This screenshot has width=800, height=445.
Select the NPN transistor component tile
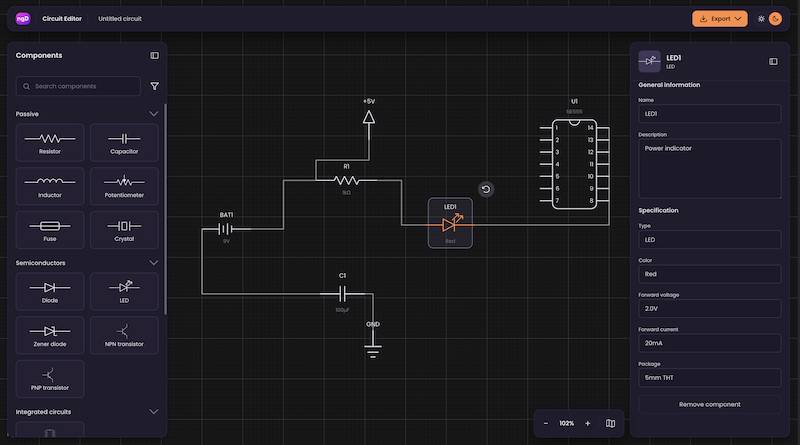pyautogui.click(x=124, y=335)
